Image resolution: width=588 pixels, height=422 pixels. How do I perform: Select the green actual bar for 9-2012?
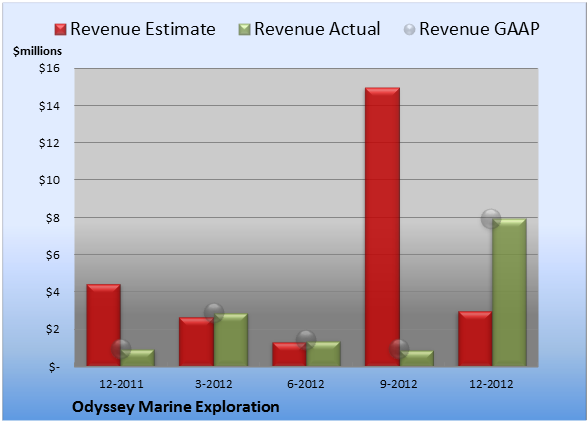click(x=417, y=359)
